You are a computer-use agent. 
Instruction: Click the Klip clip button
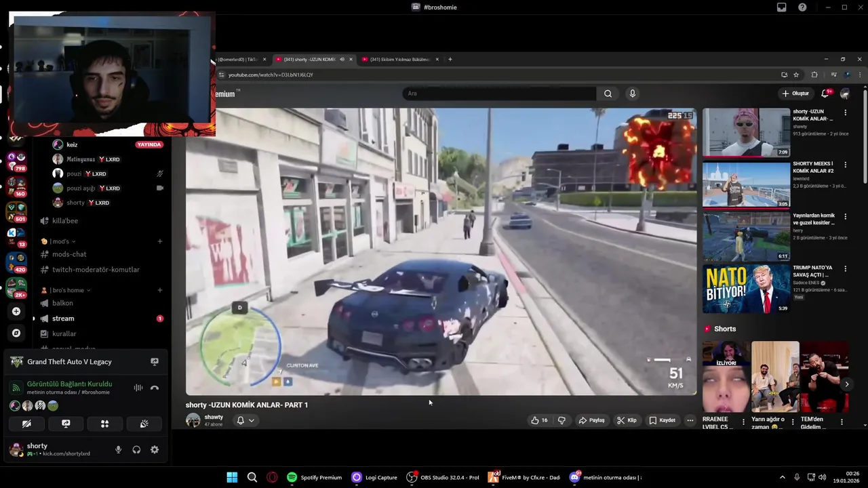pyautogui.click(x=627, y=420)
